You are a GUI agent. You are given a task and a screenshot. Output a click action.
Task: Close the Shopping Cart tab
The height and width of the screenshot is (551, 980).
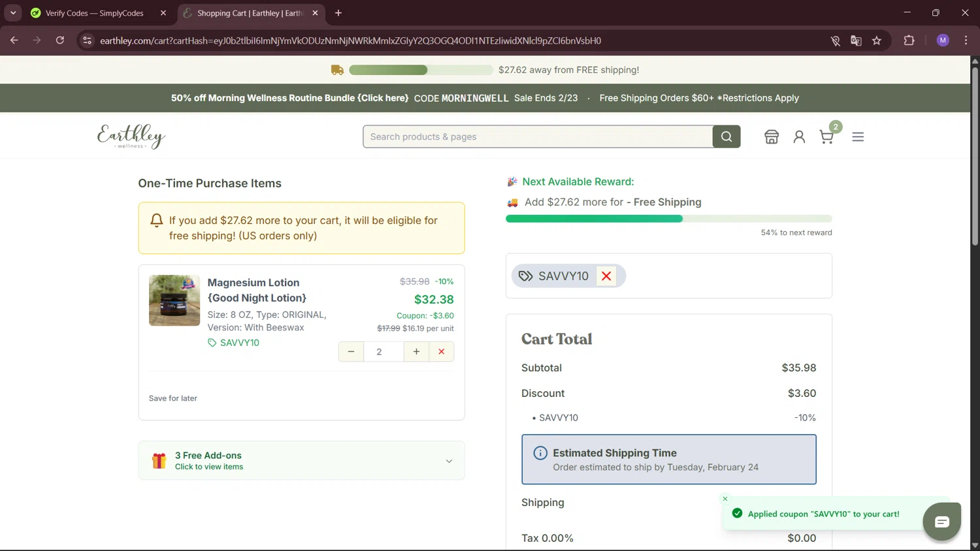pos(315,13)
